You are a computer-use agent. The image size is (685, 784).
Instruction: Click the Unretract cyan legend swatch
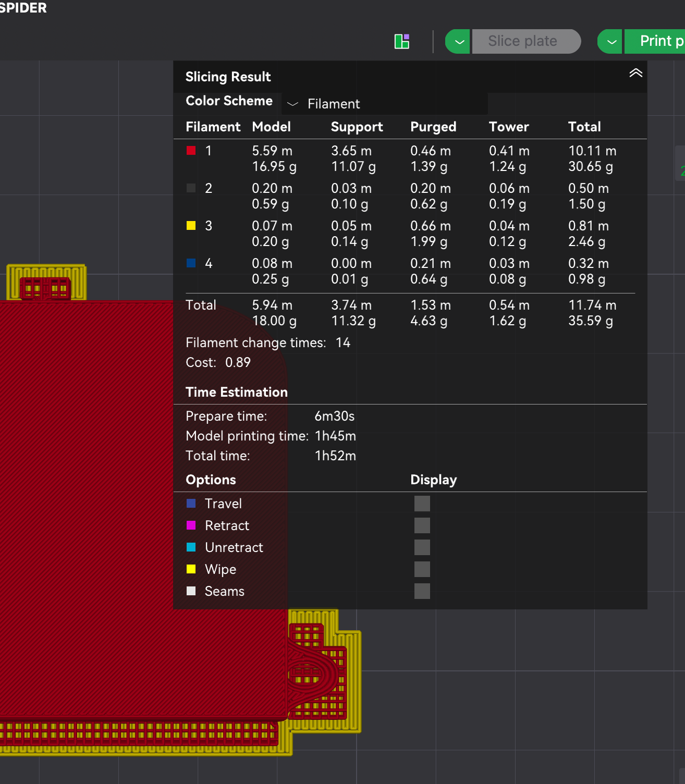[191, 547]
